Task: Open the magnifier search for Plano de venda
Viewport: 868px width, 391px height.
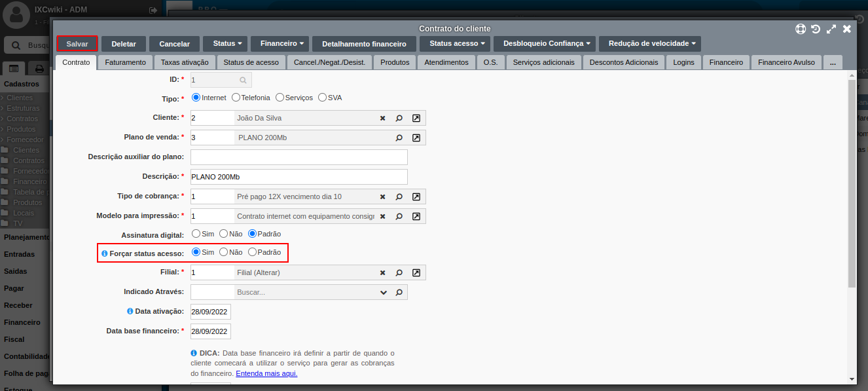Action: pyautogui.click(x=400, y=138)
